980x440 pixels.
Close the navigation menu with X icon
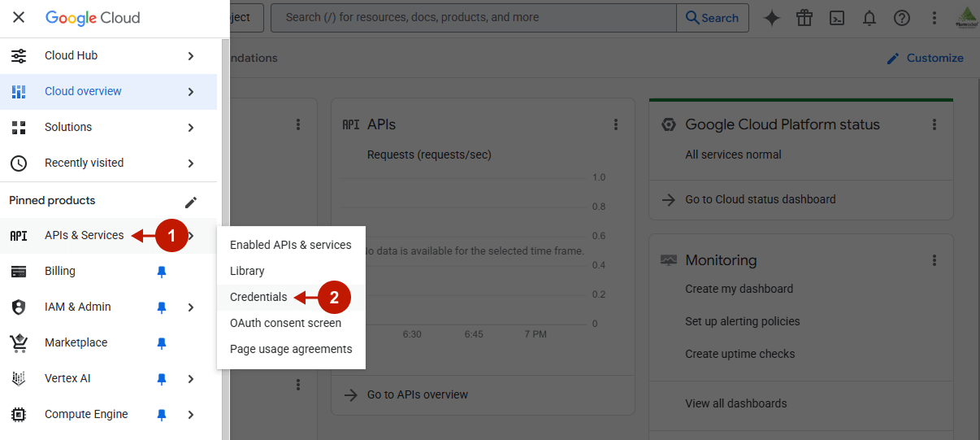click(19, 17)
